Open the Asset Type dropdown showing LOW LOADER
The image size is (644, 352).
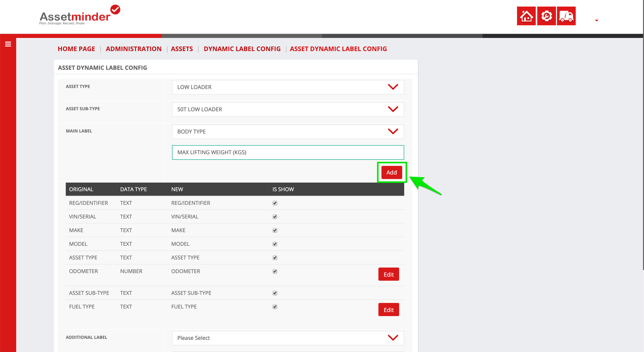coord(288,87)
